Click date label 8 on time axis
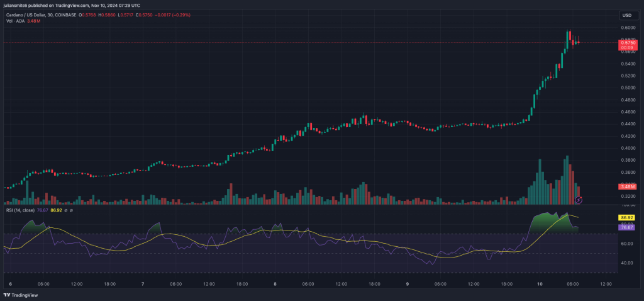Screen dimensions: 644x301 click(275, 284)
